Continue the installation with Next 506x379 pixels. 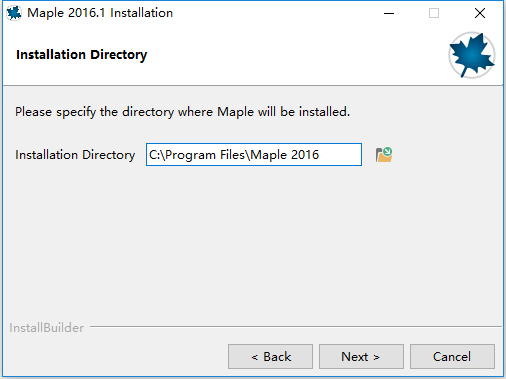pos(361,357)
